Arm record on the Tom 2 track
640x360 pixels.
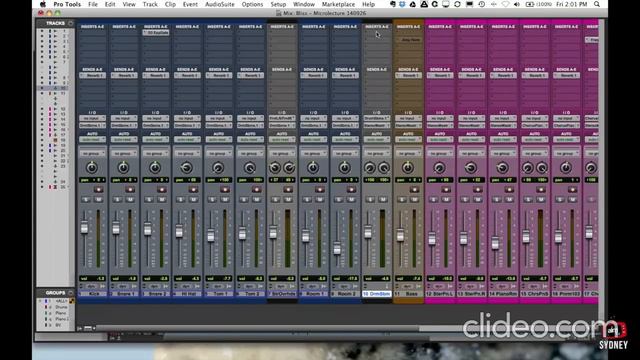(x=256, y=189)
